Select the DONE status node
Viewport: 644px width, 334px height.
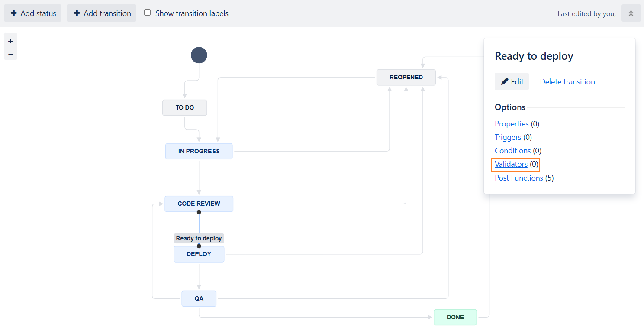[455, 317]
